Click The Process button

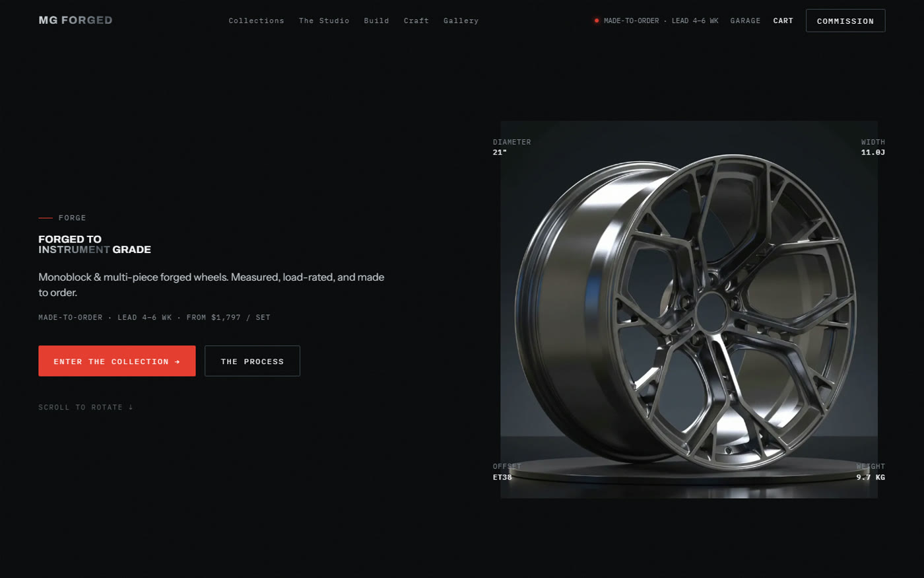coord(252,361)
